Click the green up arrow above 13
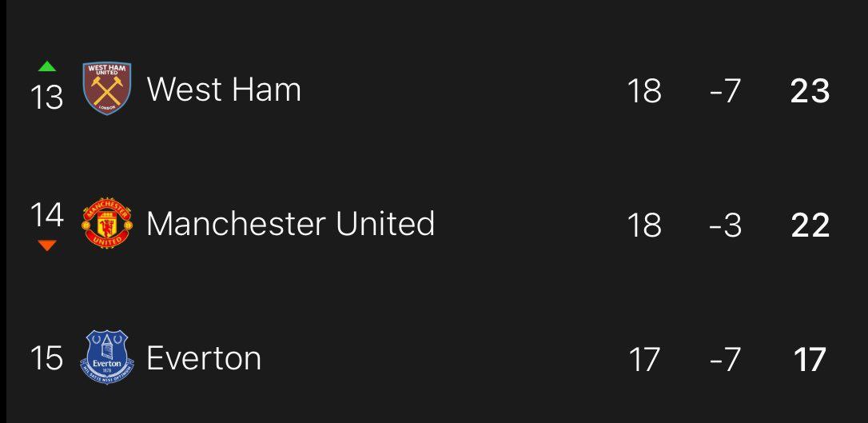868x423 pixels. pos(47,66)
